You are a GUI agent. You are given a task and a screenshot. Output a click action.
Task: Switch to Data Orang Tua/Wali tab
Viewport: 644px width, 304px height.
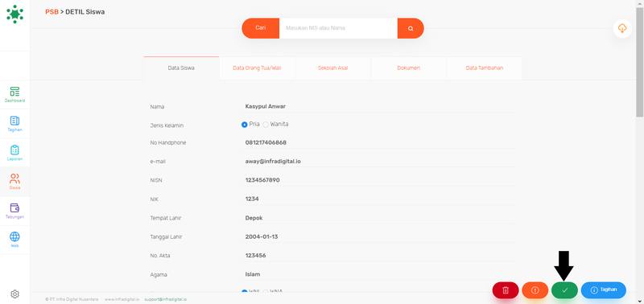[x=257, y=68]
